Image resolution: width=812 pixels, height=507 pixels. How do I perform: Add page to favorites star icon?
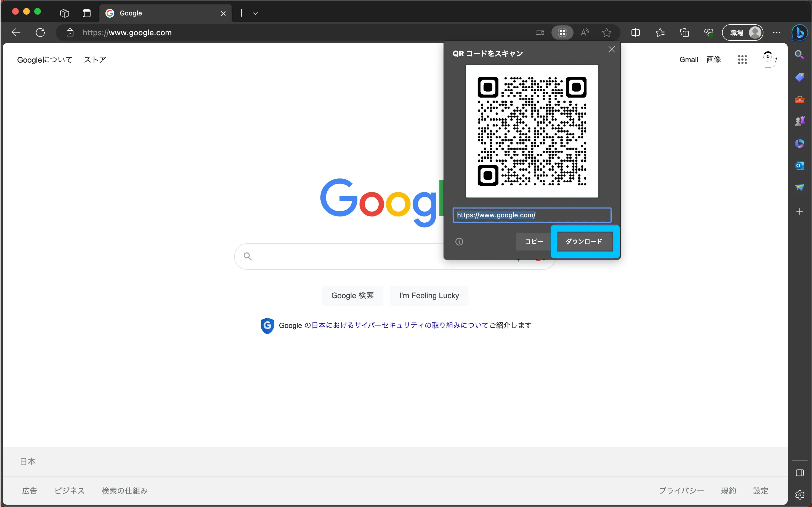pos(606,33)
